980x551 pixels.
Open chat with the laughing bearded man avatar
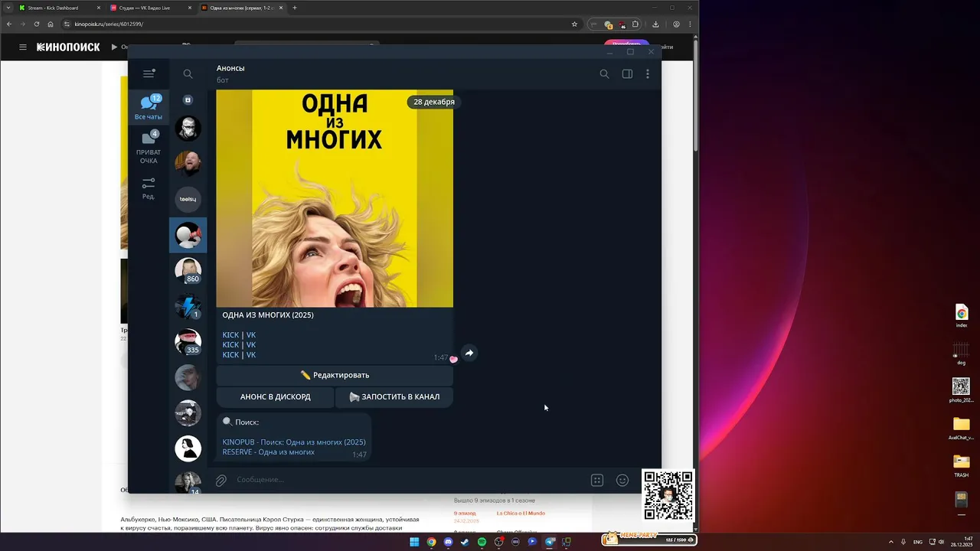pyautogui.click(x=188, y=163)
